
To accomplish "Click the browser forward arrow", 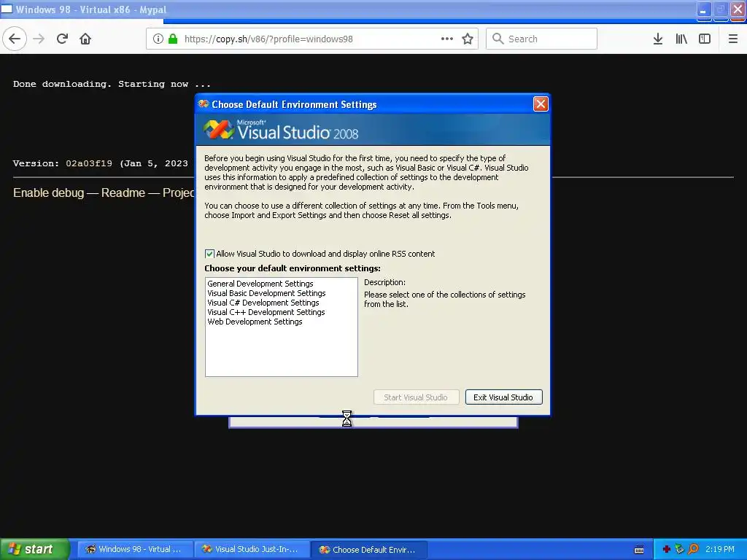I will click(x=39, y=39).
